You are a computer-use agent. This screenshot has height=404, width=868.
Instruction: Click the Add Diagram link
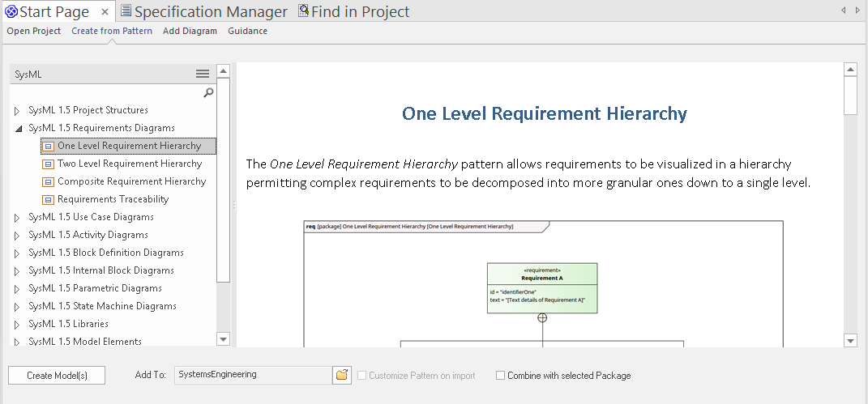(190, 31)
